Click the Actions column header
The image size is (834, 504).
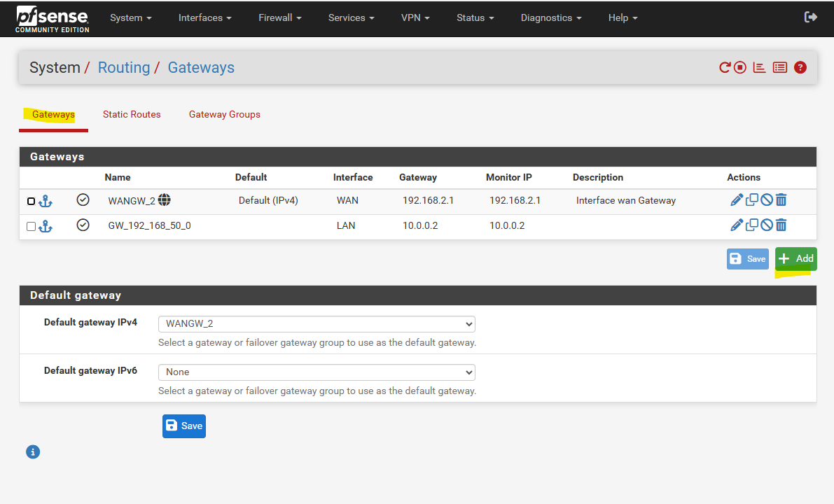(x=744, y=178)
